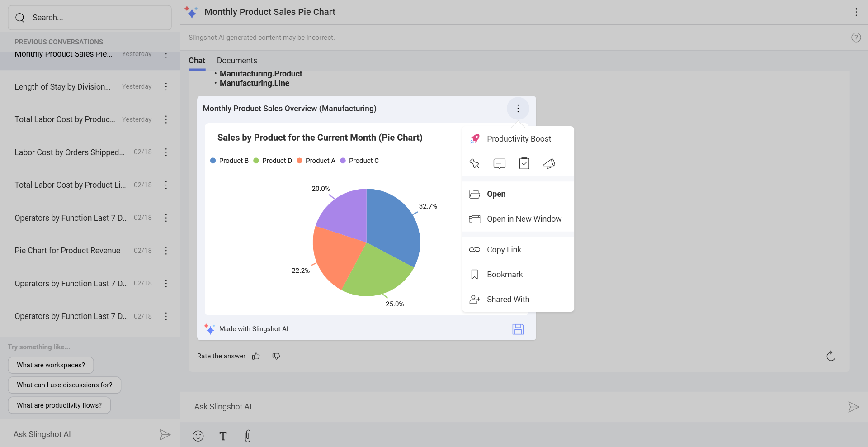868x447 pixels.
Task: Rate the answer with thumbs down
Action: pyautogui.click(x=276, y=356)
